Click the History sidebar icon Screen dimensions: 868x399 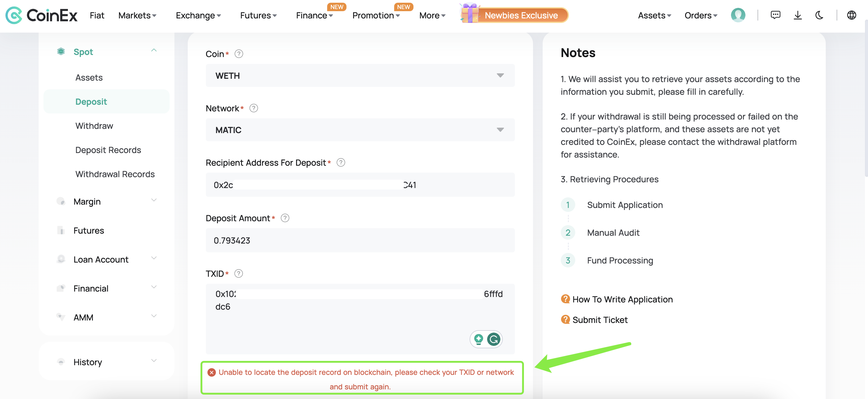click(61, 362)
